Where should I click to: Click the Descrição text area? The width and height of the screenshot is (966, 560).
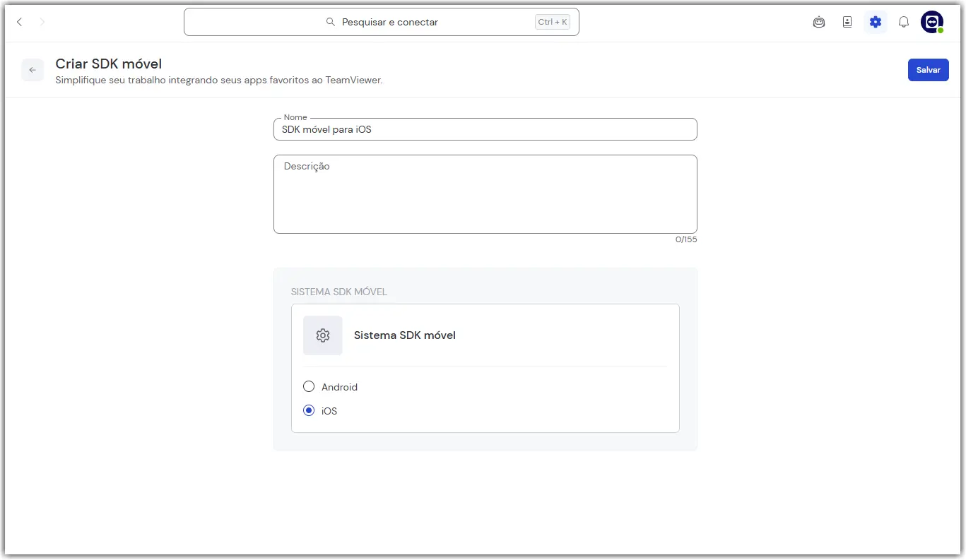[485, 194]
